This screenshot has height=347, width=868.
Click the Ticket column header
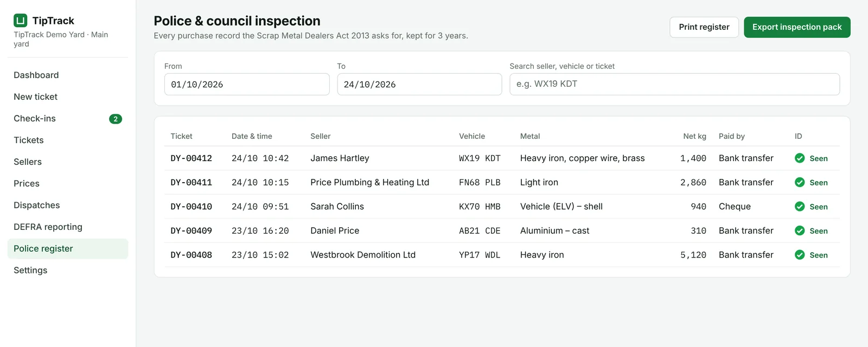click(x=181, y=136)
